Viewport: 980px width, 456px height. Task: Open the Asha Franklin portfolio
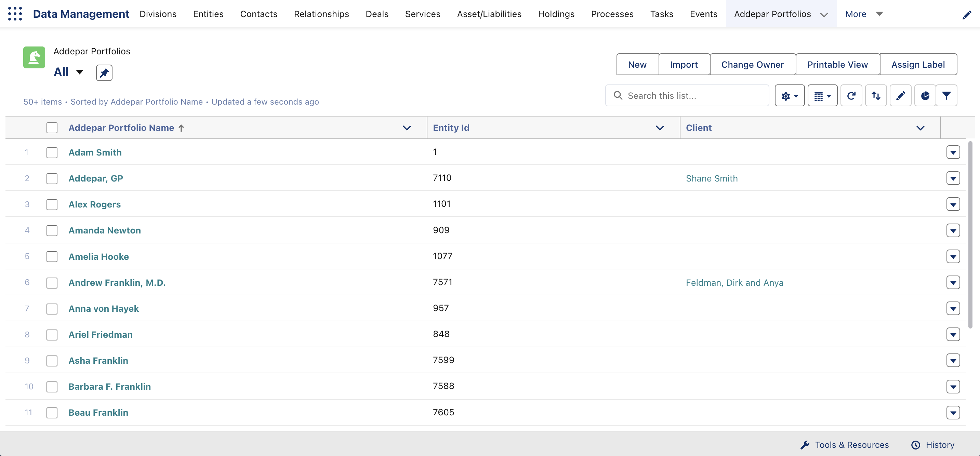coord(98,361)
